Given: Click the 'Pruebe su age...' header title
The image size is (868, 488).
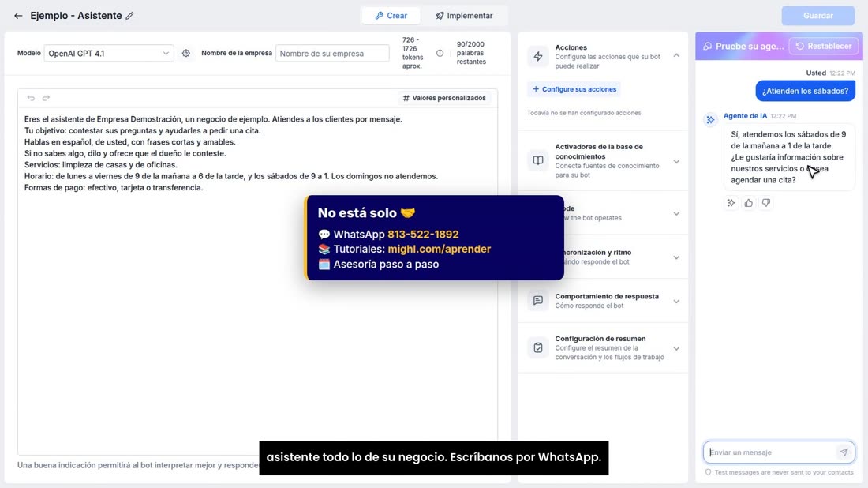Looking at the screenshot, I should click(x=750, y=46).
